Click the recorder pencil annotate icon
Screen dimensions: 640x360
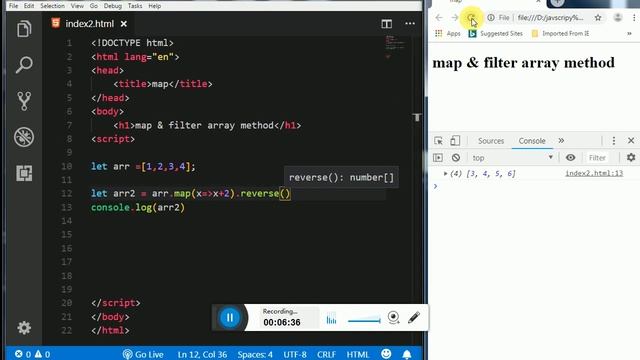pos(414,317)
